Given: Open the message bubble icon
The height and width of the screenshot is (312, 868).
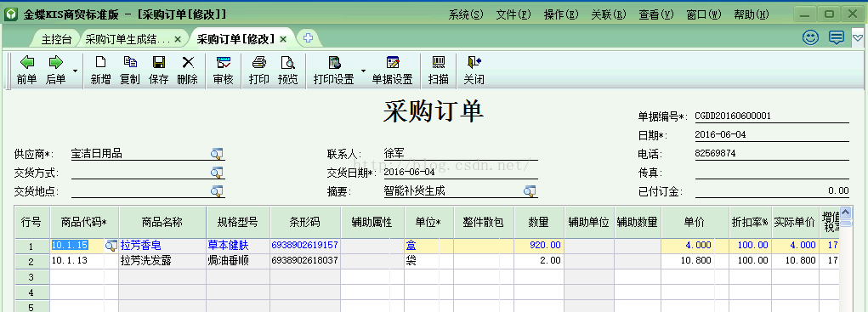Looking at the screenshot, I should click(837, 37).
